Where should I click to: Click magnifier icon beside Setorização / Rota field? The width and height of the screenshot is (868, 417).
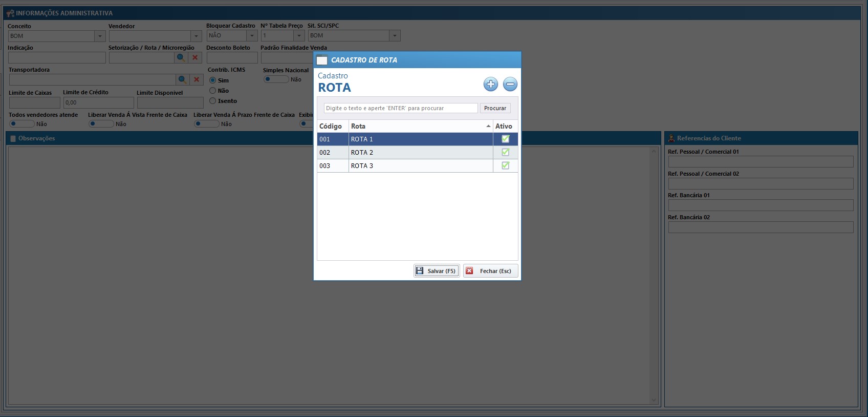tap(181, 58)
